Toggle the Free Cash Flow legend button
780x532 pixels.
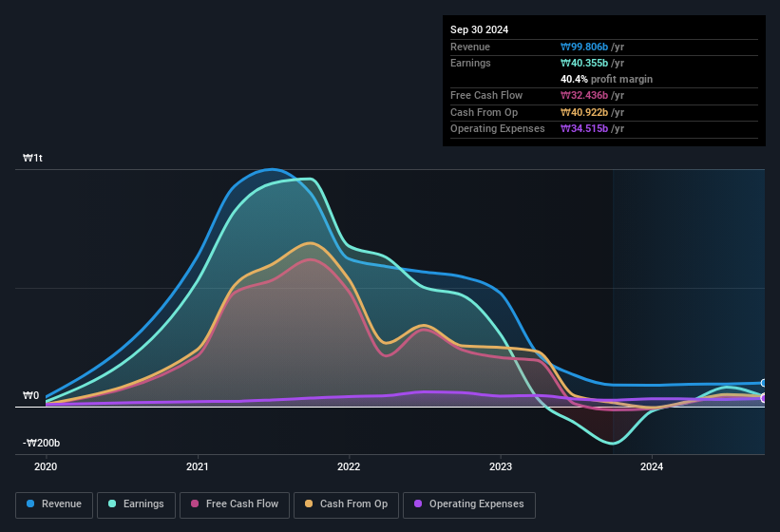[235, 504]
